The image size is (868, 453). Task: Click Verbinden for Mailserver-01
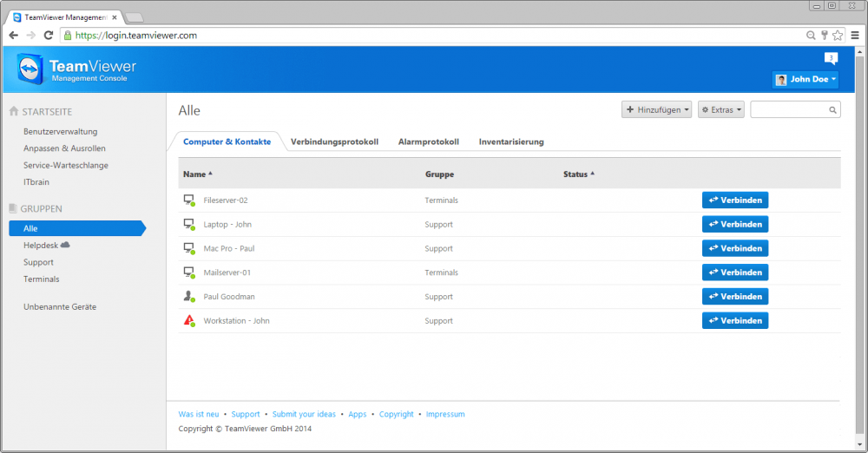click(x=735, y=272)
